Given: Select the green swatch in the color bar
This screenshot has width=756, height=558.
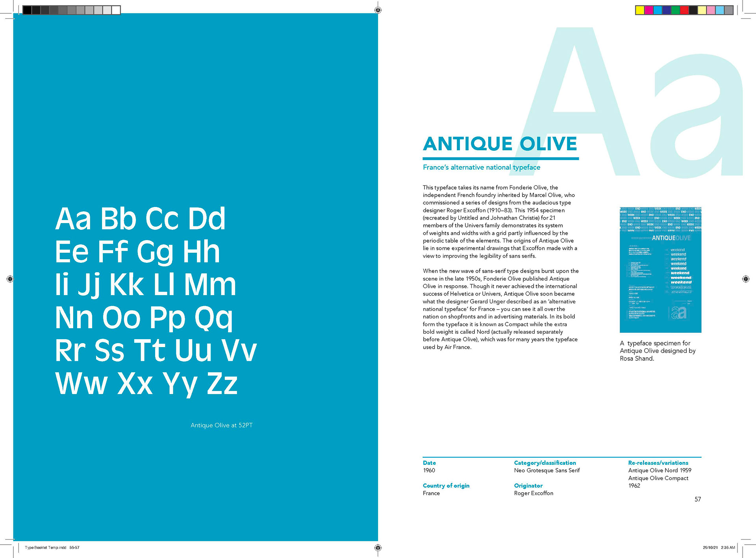Looking at the screenshot, I should (x=675, y=10).
